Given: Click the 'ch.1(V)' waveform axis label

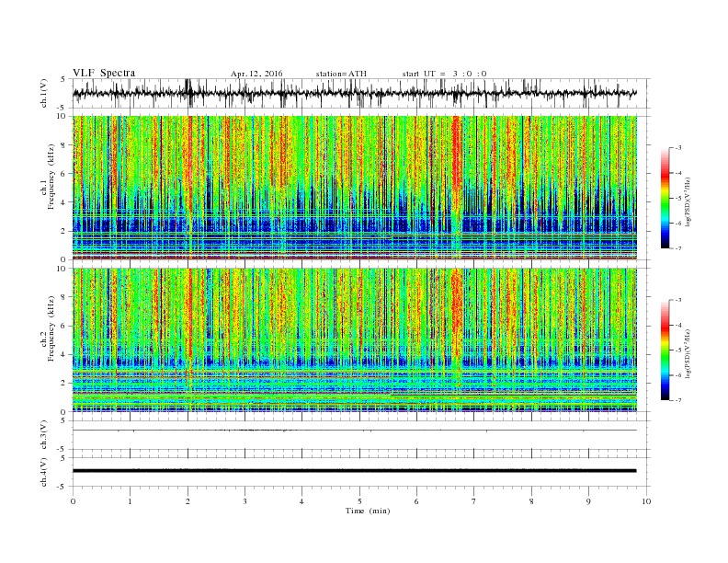Looking at the screenshot, I should (x=44, y=93).
